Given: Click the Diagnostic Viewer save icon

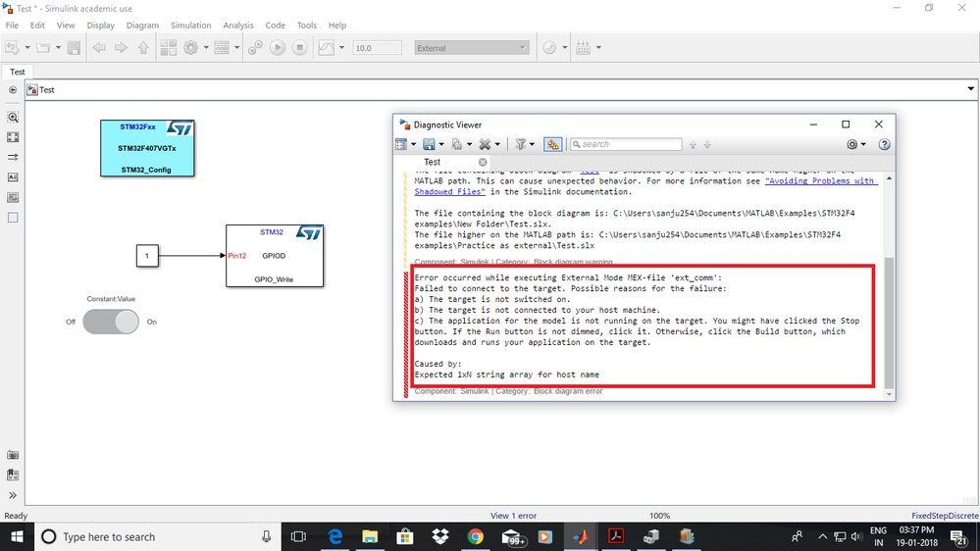Looking at the screenshot, I should click(429, 144).
